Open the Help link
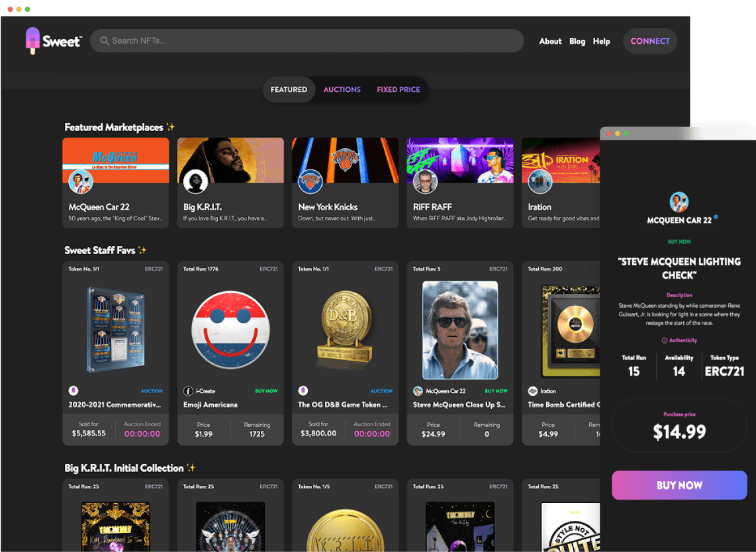This screenshot has height=552, width=756. coord(601,42)
